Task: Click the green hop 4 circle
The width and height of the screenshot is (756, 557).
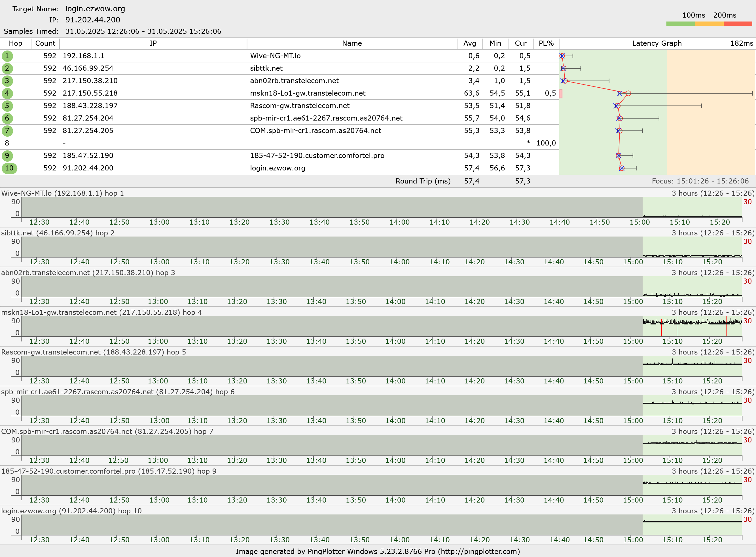Action: pyautogui.click(x=7, y=93)
